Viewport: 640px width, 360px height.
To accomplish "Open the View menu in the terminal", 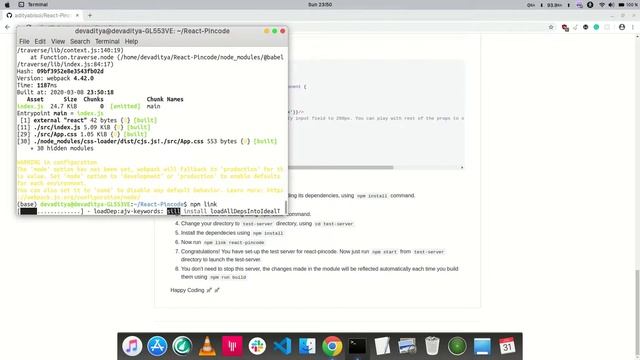I will 58,41.
